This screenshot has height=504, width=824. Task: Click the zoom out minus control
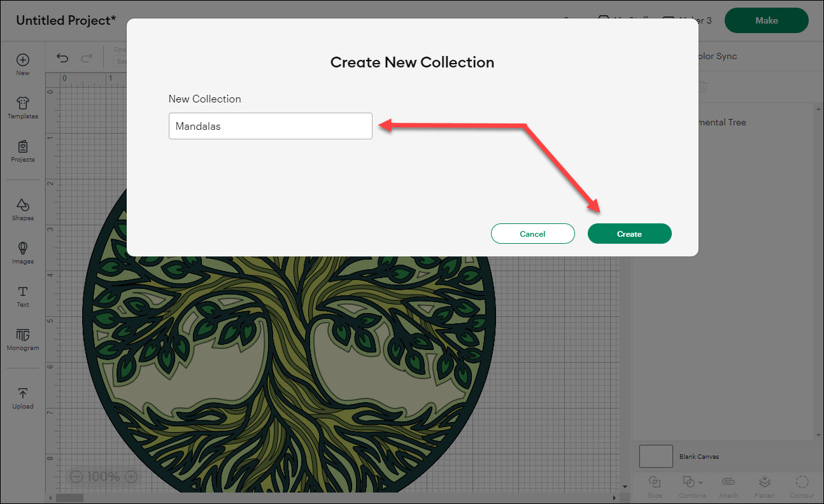click(x=76, y=476)
